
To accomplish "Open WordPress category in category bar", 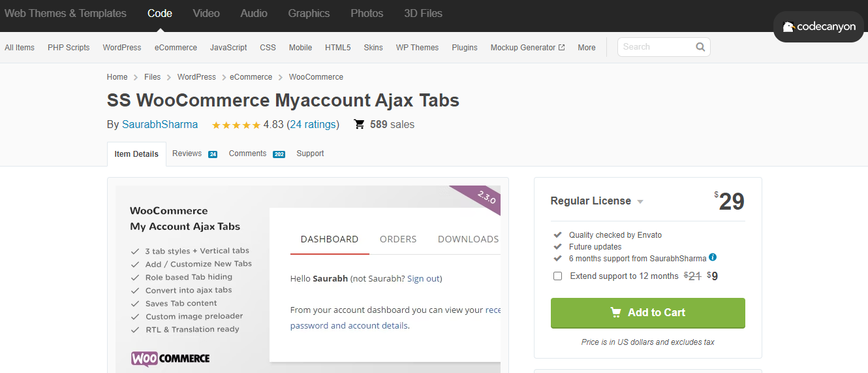I will coord(122,48).
